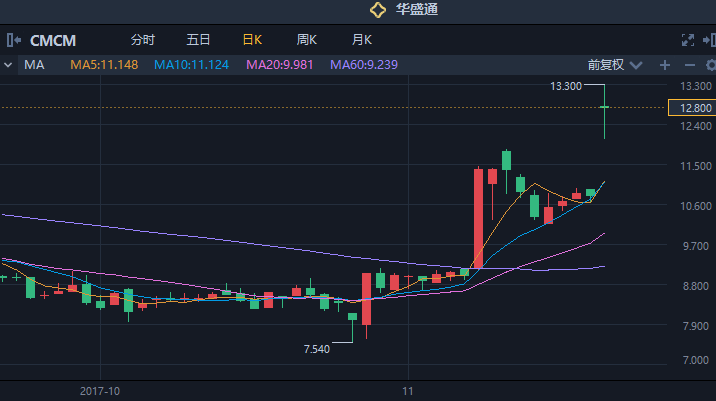The height and width of the screenshot is (401, 716).
Task: Select the 日K daily candlestick tab
Action: pos(252,40)
